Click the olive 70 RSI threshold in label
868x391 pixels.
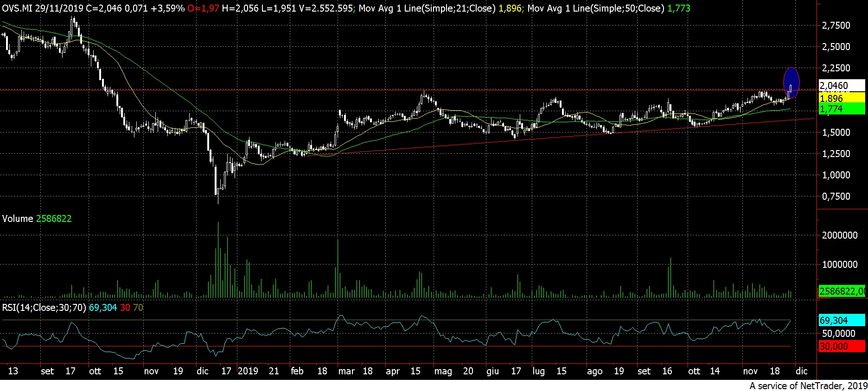tap(138, 308)
